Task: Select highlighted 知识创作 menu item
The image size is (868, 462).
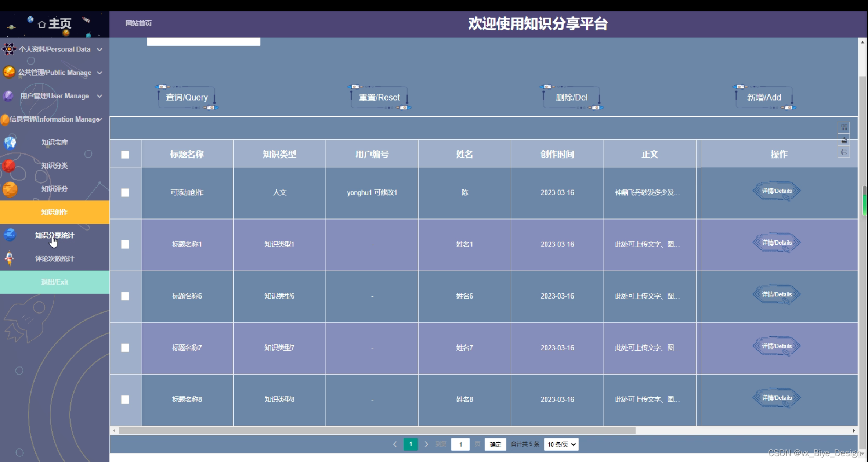Action: click(55, 212)
